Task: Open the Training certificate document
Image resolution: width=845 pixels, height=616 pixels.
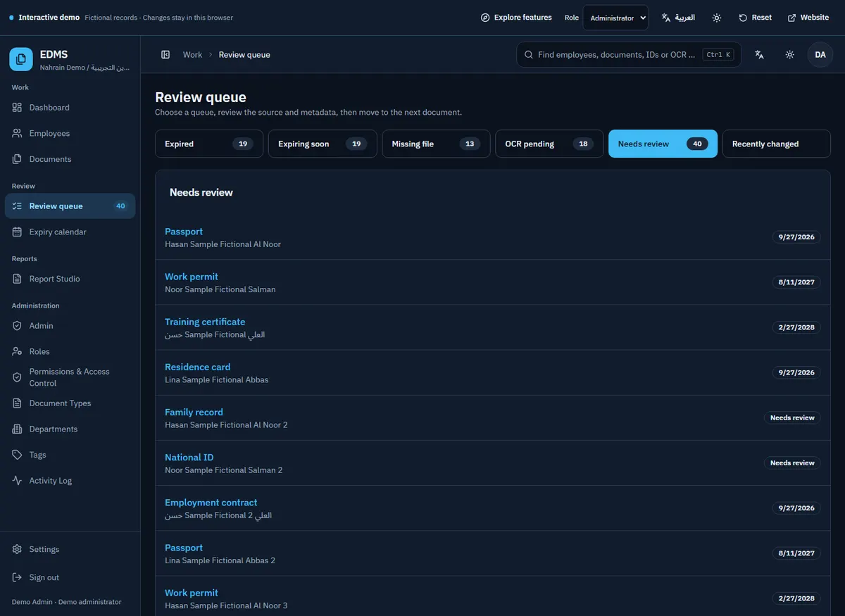Action: (x=205, y=322)
